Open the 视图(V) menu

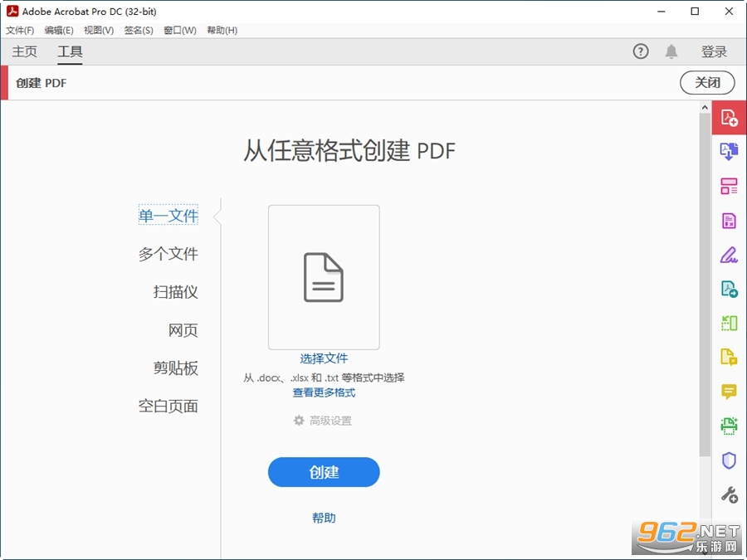pos(99,31)
